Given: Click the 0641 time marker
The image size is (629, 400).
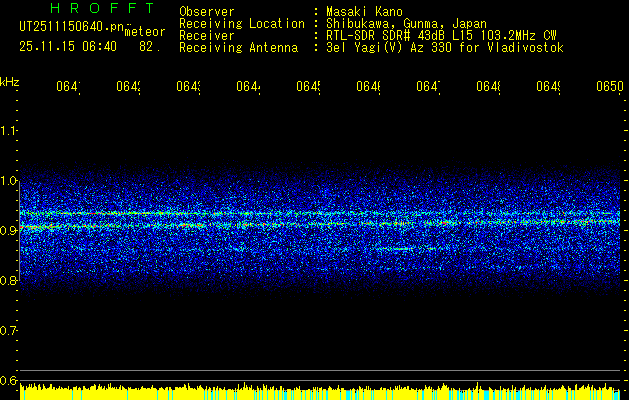Looking at the screenshot, I should pos(68,87).
